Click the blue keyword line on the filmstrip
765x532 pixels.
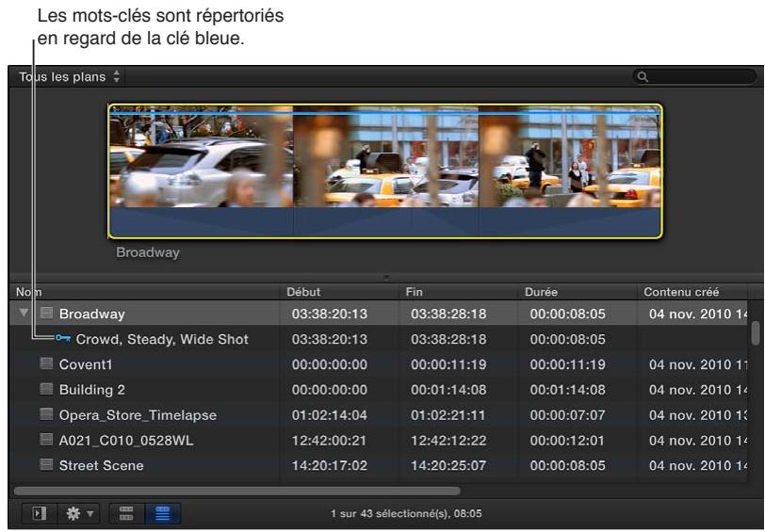click(385, 113)
